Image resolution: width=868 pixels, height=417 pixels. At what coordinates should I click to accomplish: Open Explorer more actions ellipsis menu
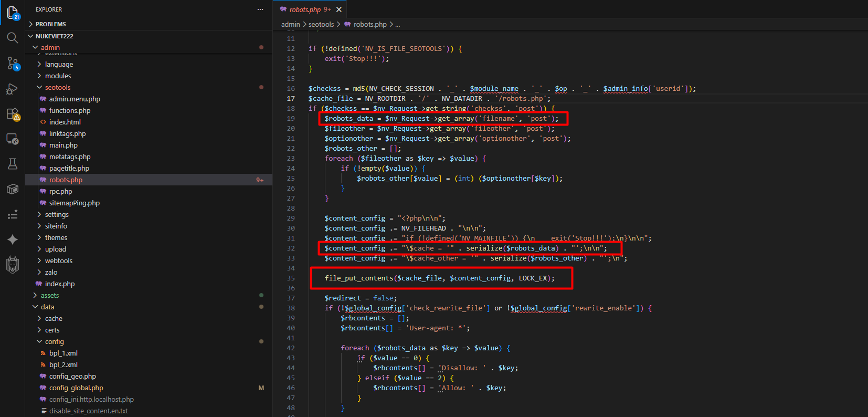(x=260, y=9)
